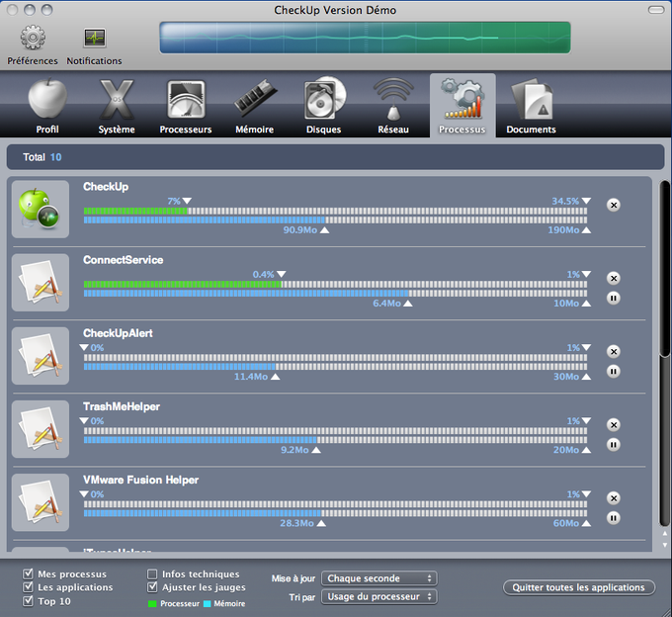The width and height of the screenshot is (672, 617).
Task: Open the Documents tab
Action: pos(531,106)
